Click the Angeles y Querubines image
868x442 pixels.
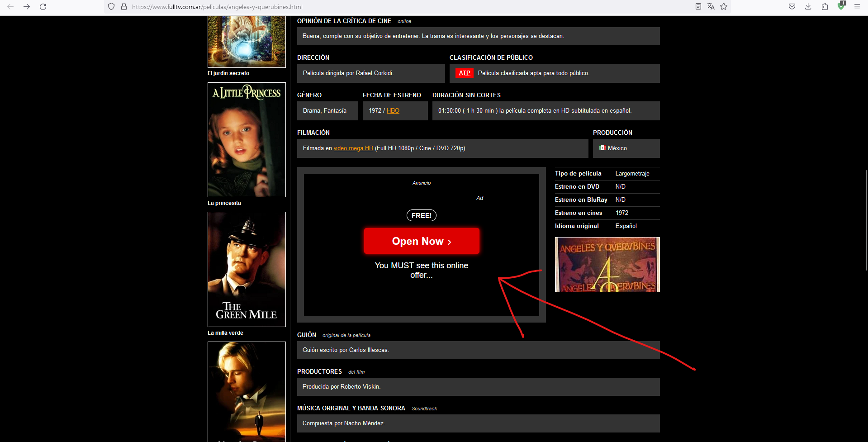607,265
